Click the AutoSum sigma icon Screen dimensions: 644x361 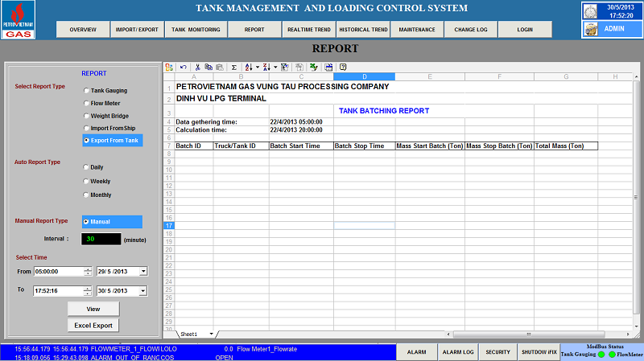(x=233, y=68)
